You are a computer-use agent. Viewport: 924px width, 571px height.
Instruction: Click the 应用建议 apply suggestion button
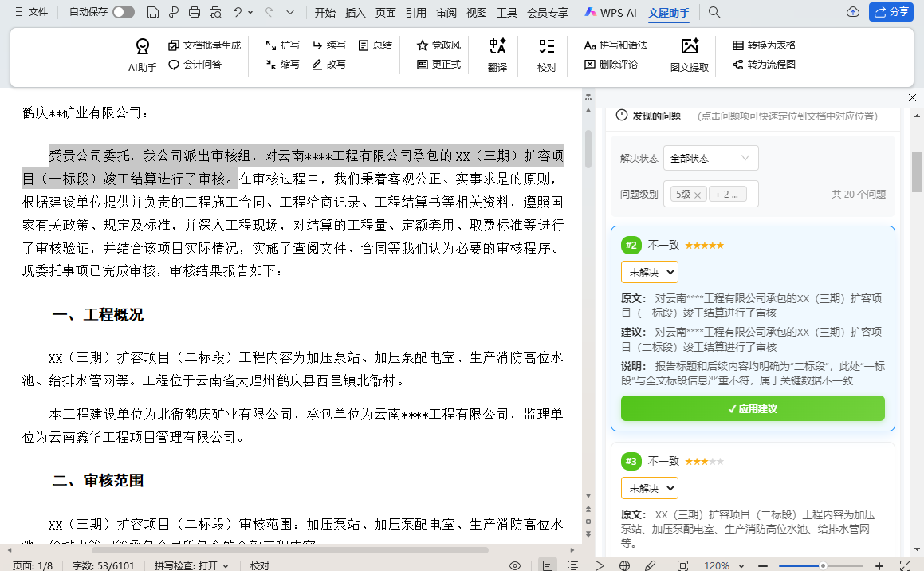[x=753, y=408]
